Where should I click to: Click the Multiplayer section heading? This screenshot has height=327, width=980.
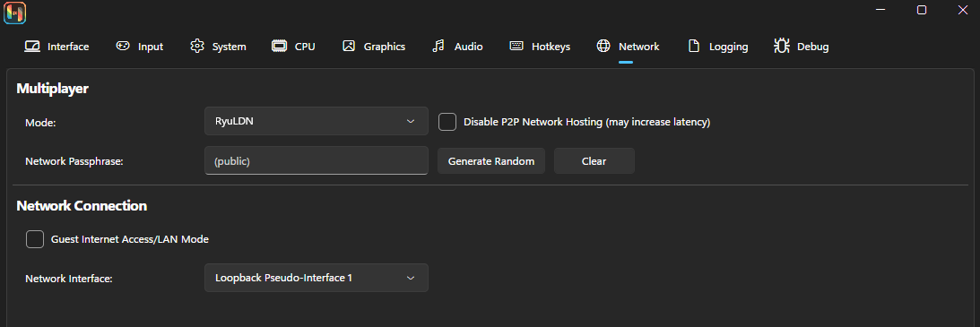click(x=52, y=89)
